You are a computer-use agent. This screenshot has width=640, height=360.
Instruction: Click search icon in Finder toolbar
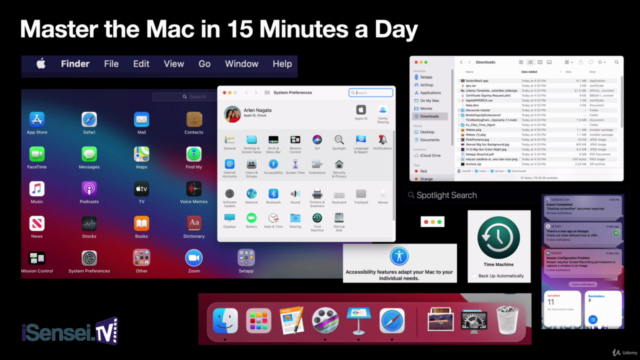[x=616, y=62]
